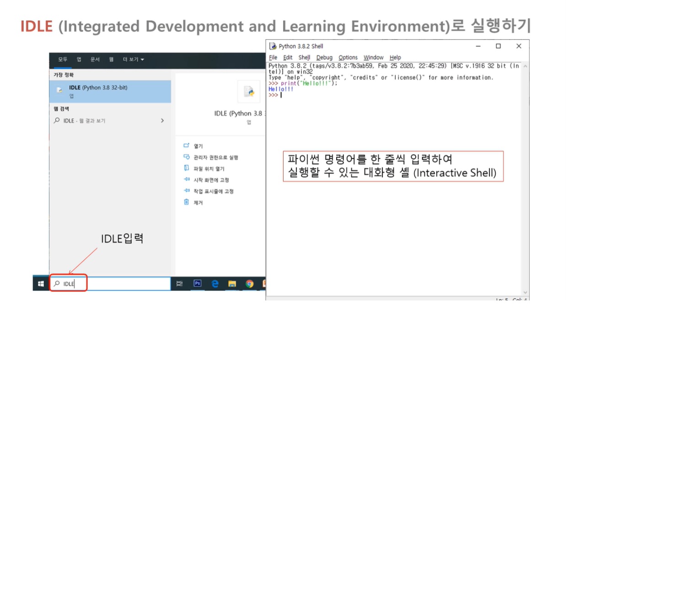Image resolution: width=697 pixels, height=616 pixels.
Task: Click the pin to Start screen icon
Action: [x=187, y=179]
